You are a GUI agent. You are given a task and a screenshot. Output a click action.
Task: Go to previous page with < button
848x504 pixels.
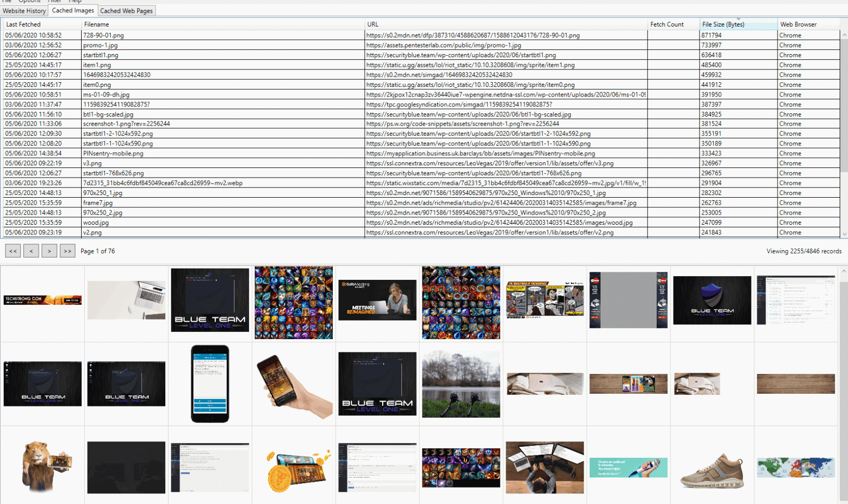click(31, 251)
